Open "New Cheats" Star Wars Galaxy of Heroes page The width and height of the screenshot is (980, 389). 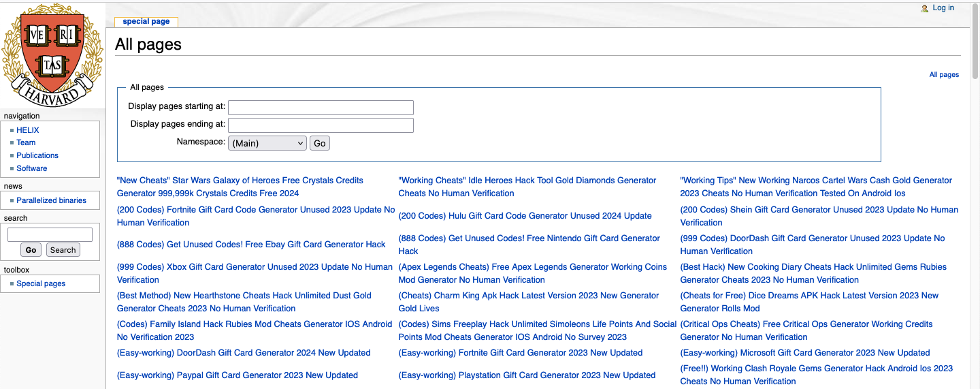(240, 187)
